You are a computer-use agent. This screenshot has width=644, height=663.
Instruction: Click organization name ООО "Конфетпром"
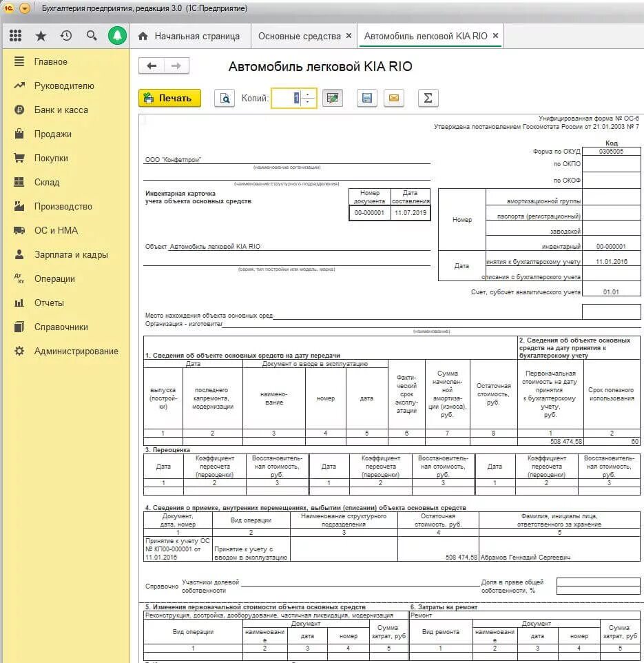pyautogui.click(x=173, y=160)
